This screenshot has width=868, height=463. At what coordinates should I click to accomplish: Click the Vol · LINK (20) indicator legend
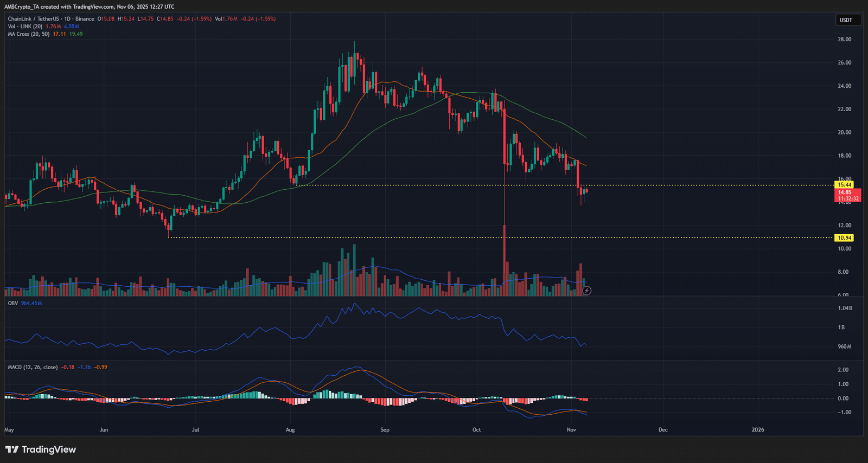pos(25,27)
